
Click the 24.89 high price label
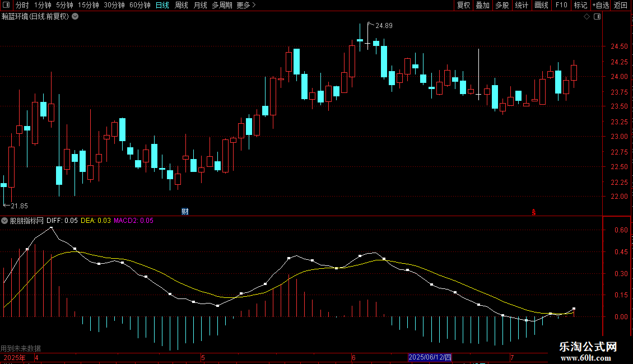pyautogui.click(x=384, y=26)
